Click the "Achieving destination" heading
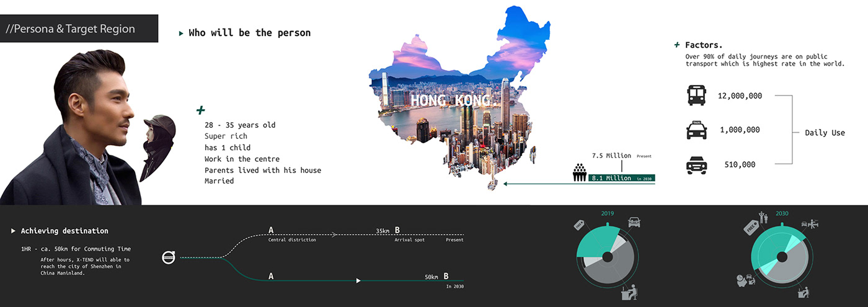This screenshot has height=307, width=868. (x=64, y=231)
